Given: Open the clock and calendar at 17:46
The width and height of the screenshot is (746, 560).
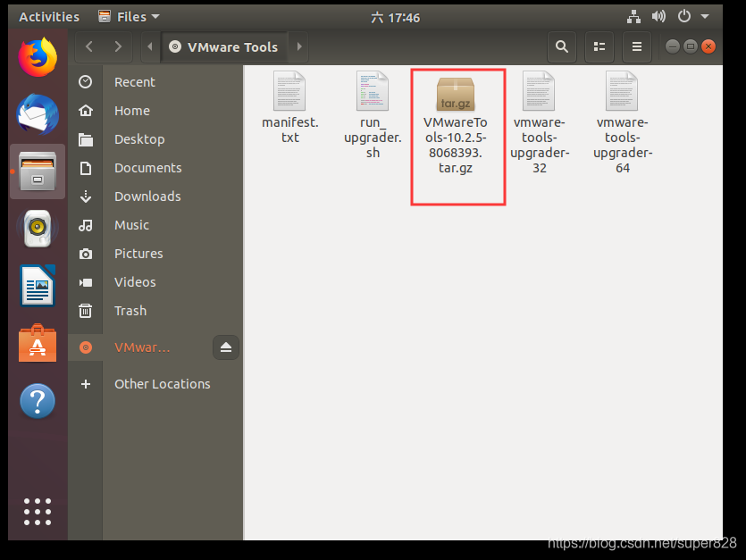Looking at the screenshot, I should point(396,18).
